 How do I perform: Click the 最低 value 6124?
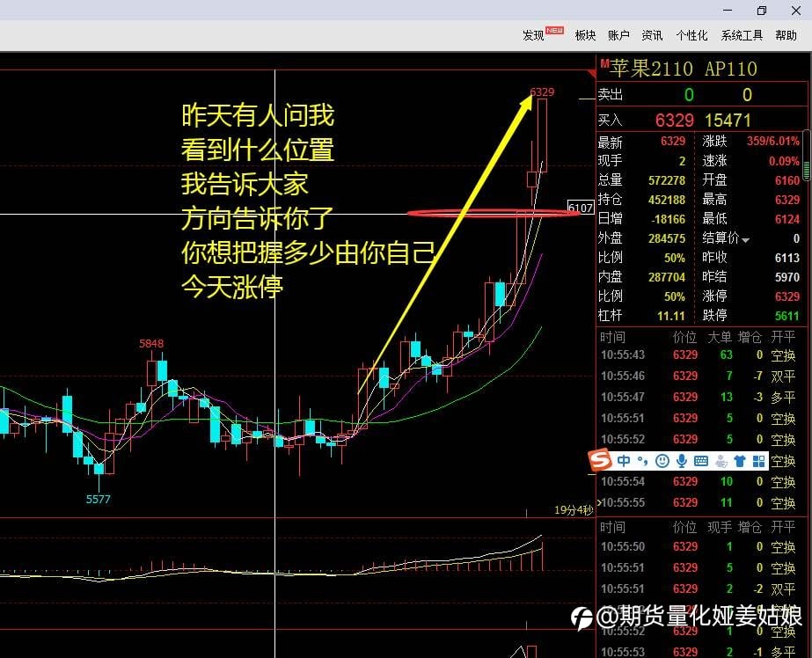click(787, 220)
